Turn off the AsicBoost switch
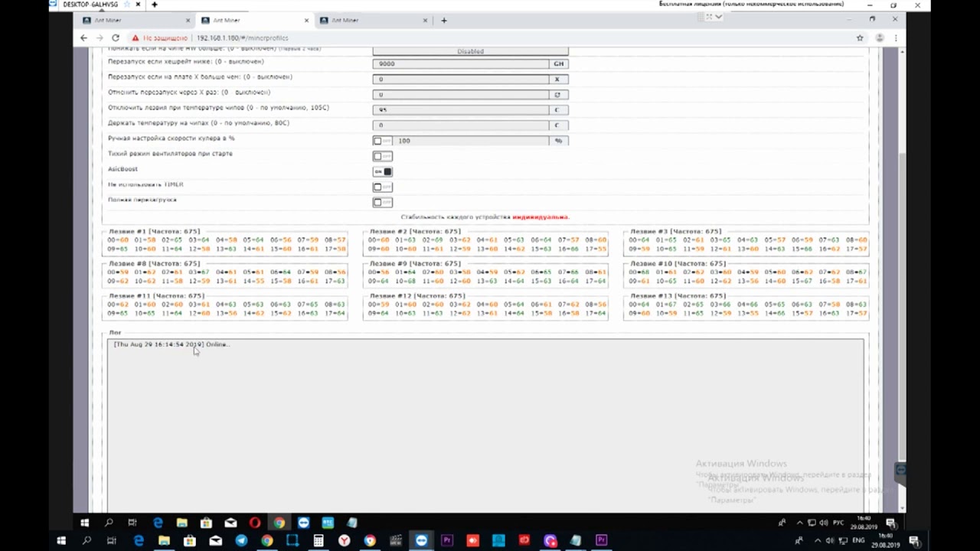Image resolution: width=980 pixels, height=551 pixels. point(382,171)
